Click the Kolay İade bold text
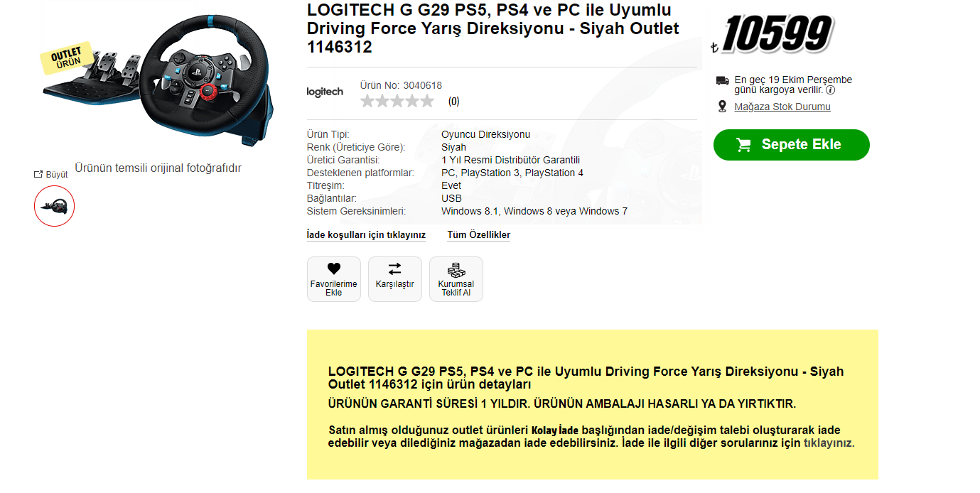 point(556,430)
